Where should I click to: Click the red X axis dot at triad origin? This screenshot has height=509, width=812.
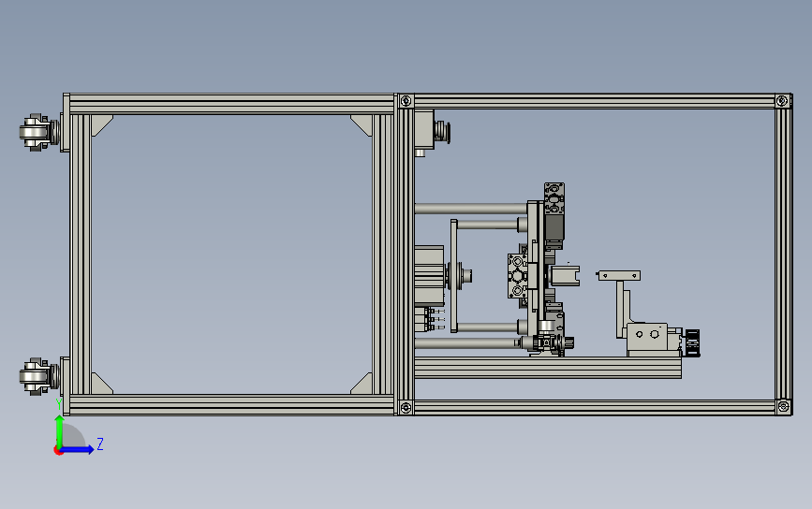click(58, 451)
